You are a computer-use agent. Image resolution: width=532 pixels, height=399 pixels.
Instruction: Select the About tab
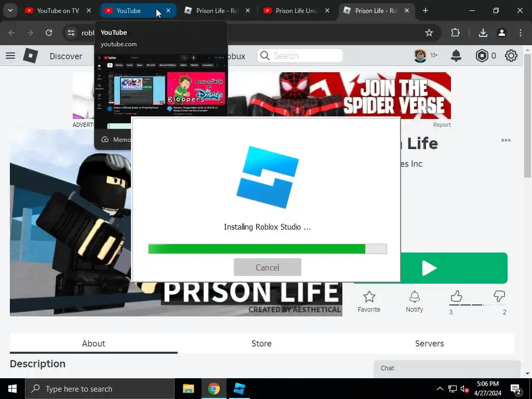pos(94,344)
